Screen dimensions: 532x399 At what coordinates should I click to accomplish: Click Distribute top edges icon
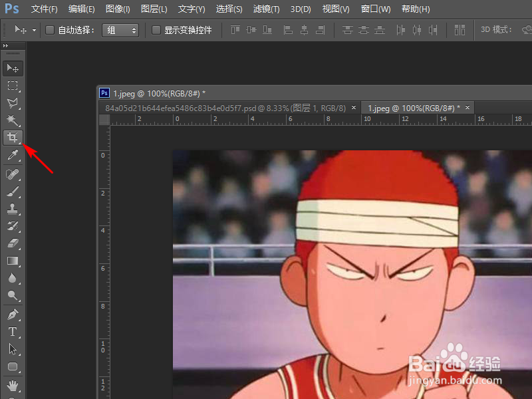coord(347,30)
